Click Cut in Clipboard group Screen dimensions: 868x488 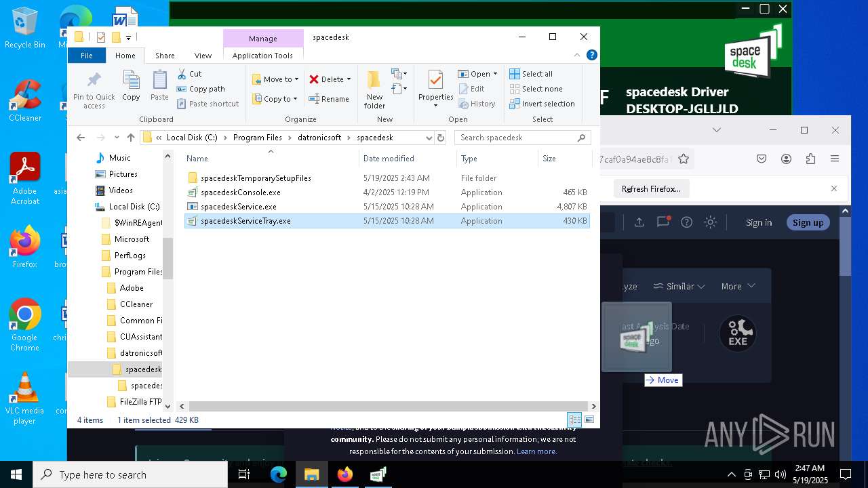coord(189,74)
